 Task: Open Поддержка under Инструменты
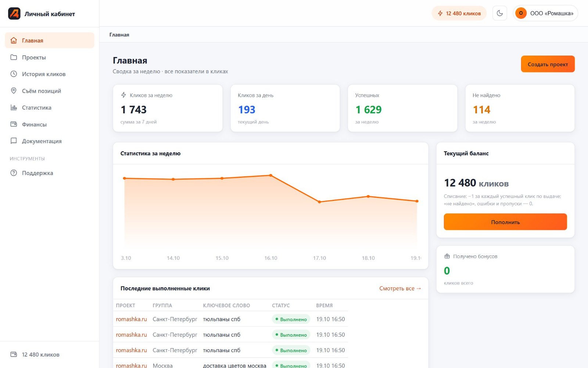50,173
